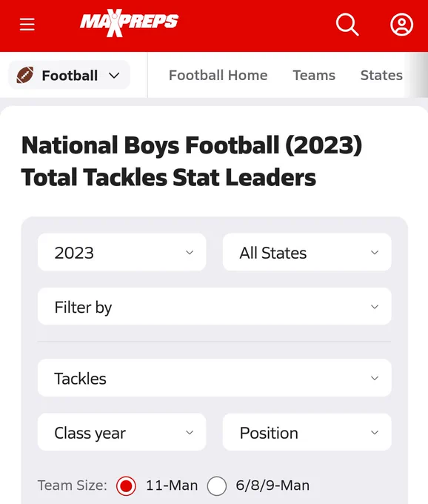The height and width of the screenshot is (504, 428).
Task: Click the chevron next to Football
Action: 114,76
